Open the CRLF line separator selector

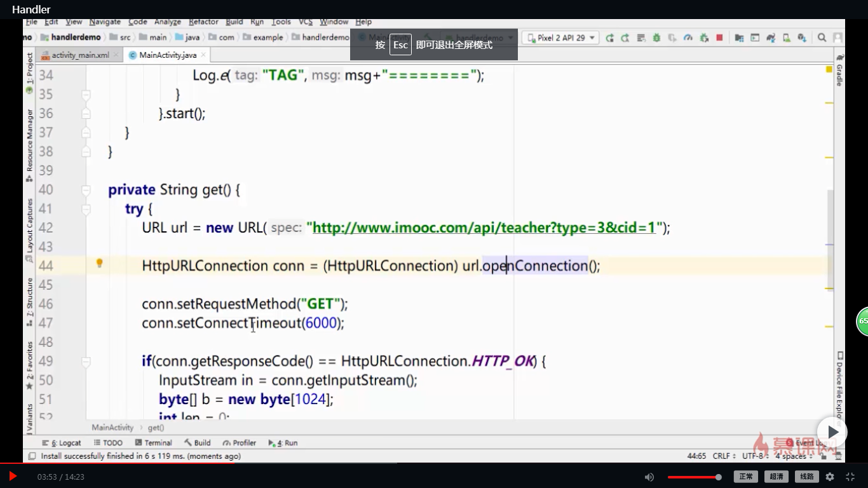pyautogui.click(x=724, y=456)
